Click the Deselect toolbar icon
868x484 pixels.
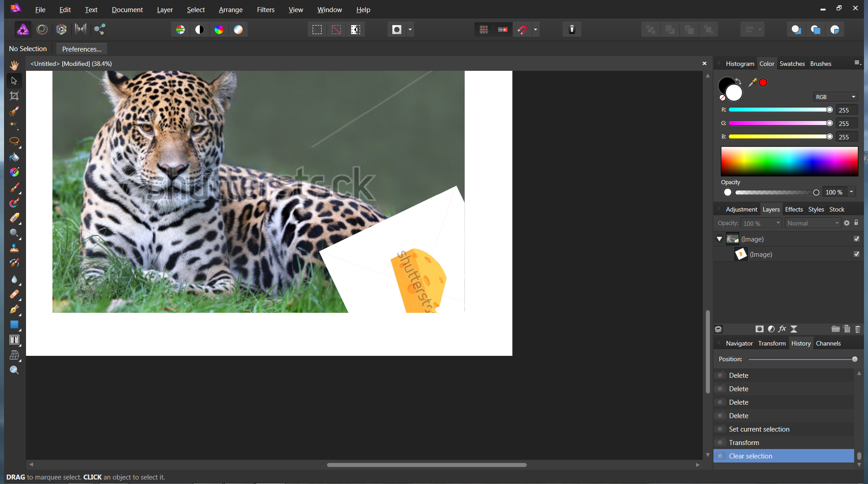(336, 30)
